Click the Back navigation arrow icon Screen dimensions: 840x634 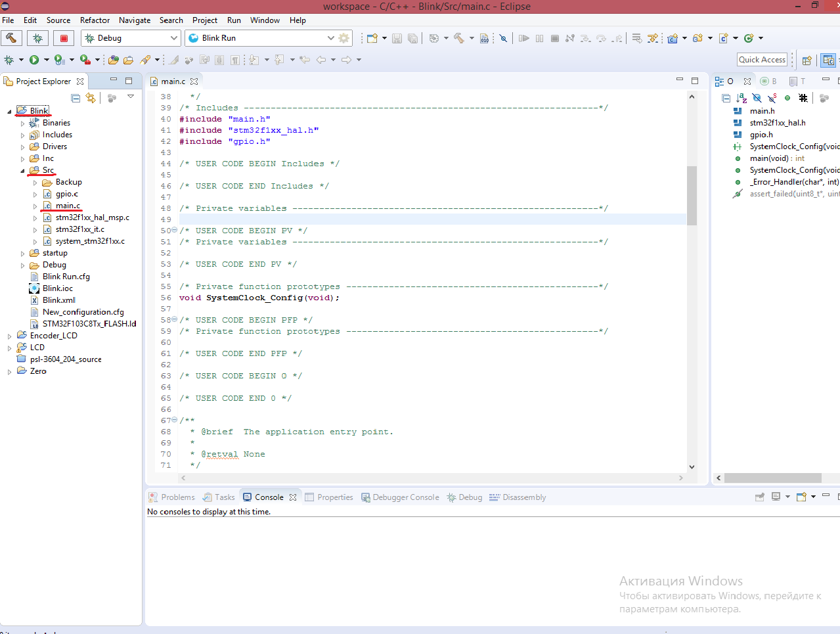tap(321, 60)
